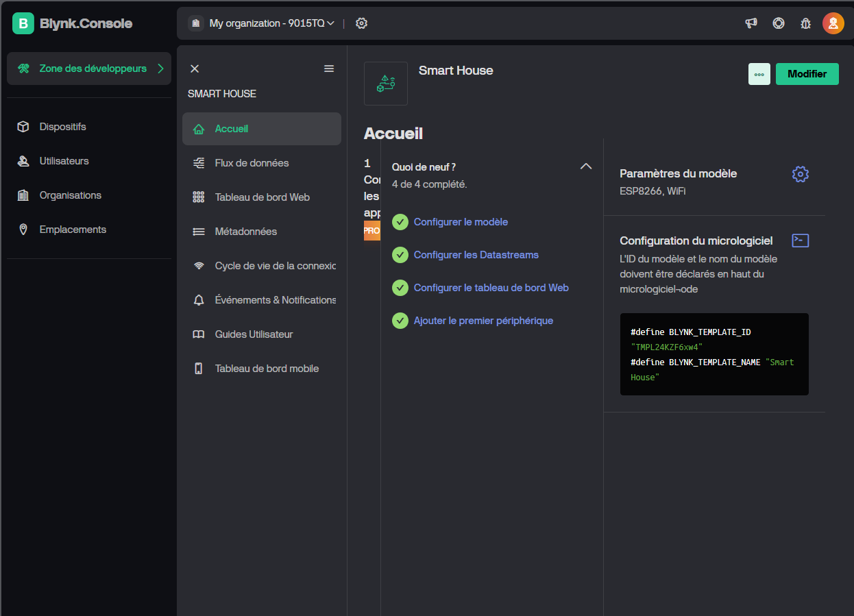
Task: Open Configurer le tableau de bord Web
Action: point(491,288)
